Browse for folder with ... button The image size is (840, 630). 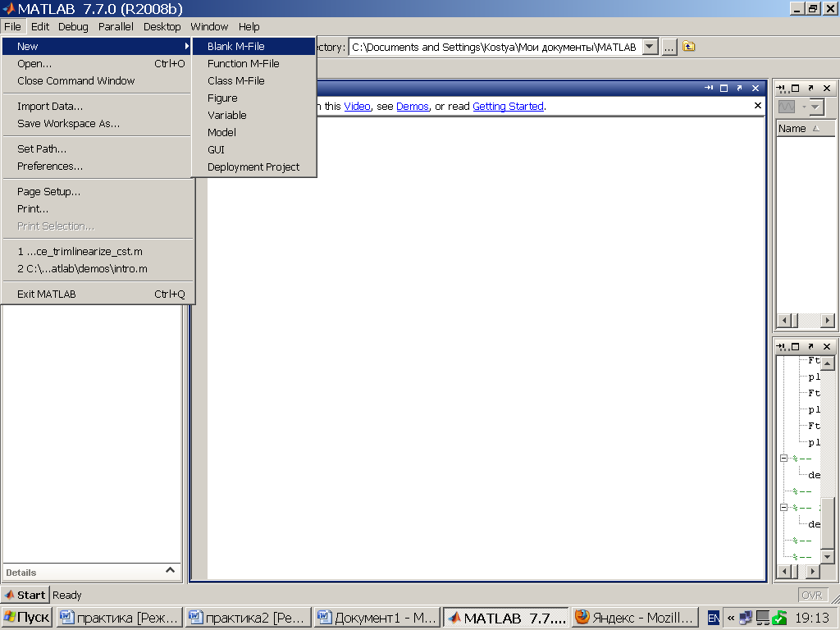[x=669, y=47]
